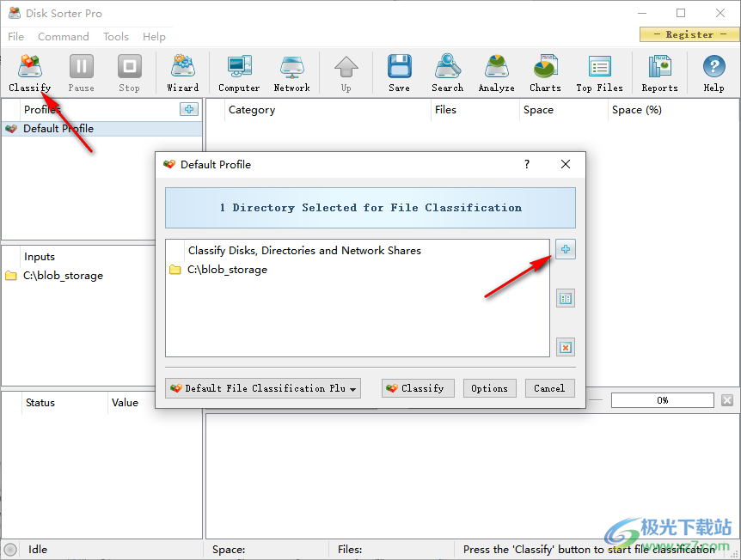Click the Status column header

(64, 403)
